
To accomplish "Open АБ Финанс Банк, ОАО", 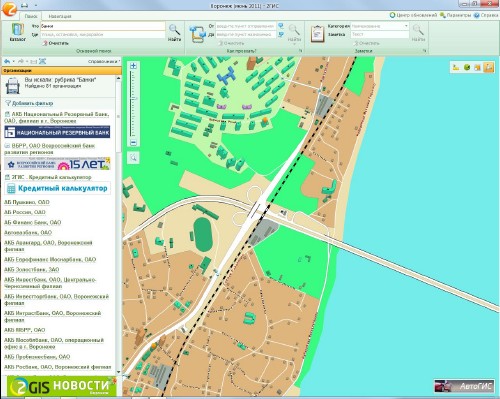I will click(x=33, y=222).
